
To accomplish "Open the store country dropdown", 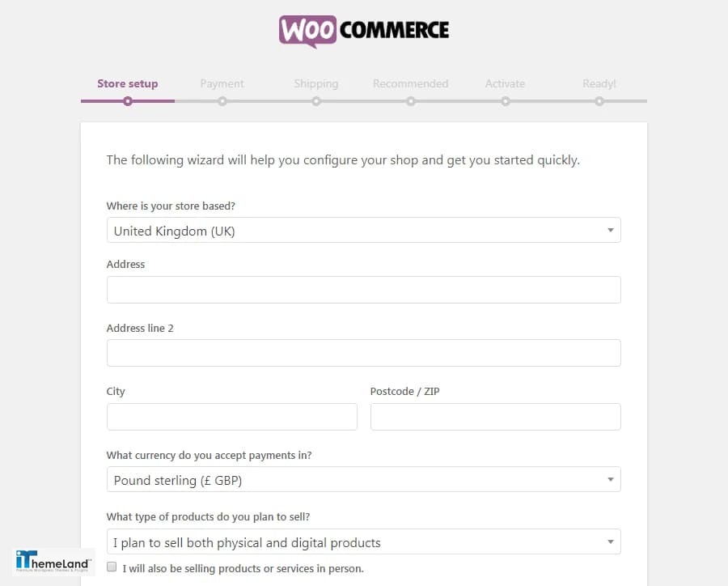I will (x=363, y=230).
